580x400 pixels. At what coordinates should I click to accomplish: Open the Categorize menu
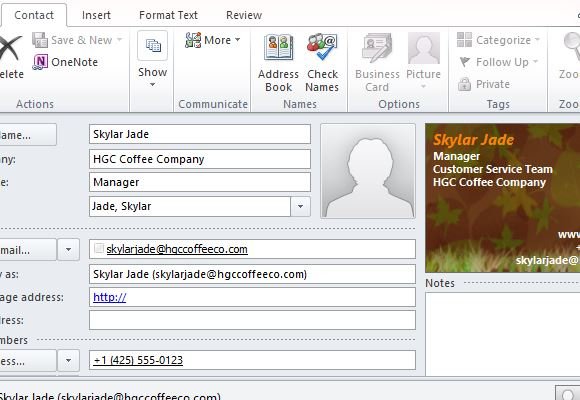pos(498,40)
